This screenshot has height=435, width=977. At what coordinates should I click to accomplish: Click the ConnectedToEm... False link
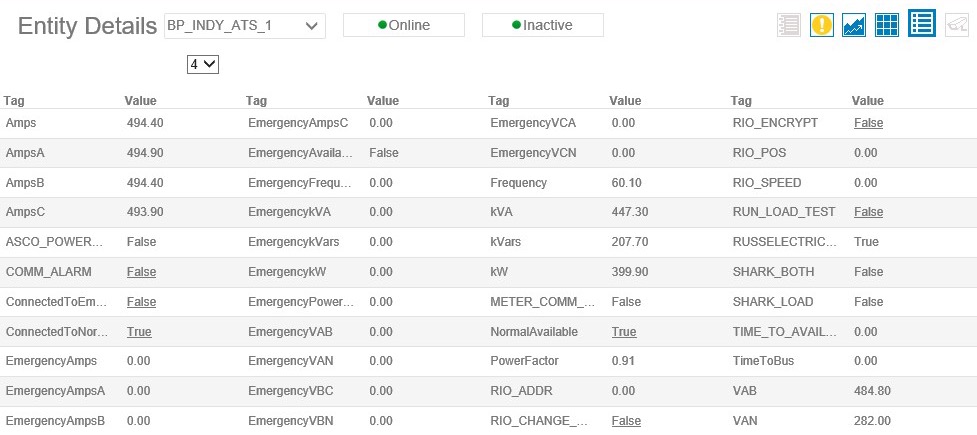pos(141,302)
